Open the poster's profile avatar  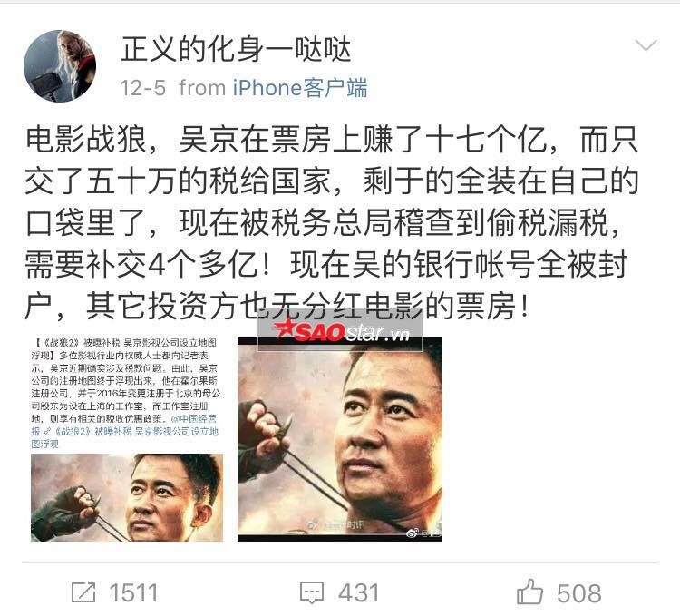click(60, 65)
